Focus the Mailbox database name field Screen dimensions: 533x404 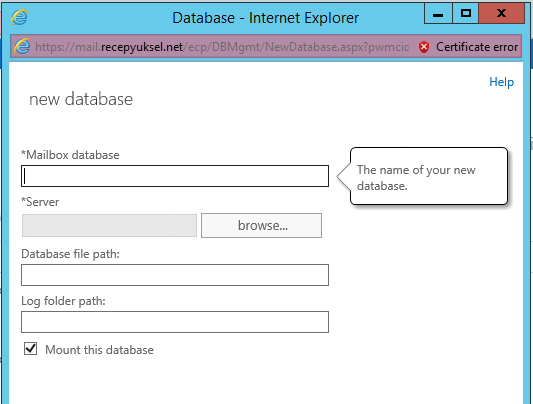coord(175,176)
